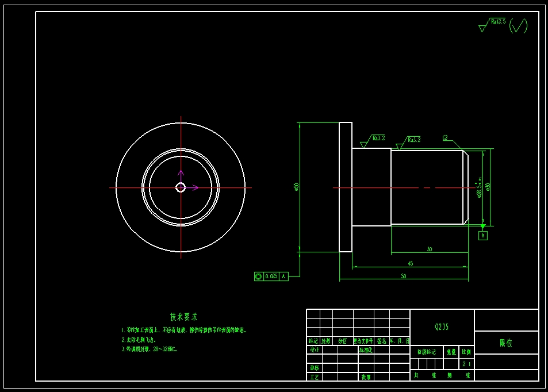Click the datum A box under shaft
This screenshot has width=548, height=392.
482,236
